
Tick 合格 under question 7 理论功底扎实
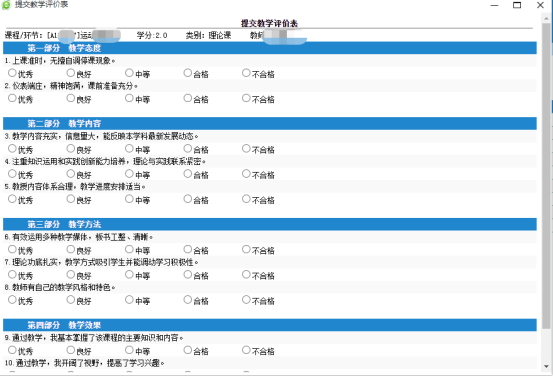(188, 274)
